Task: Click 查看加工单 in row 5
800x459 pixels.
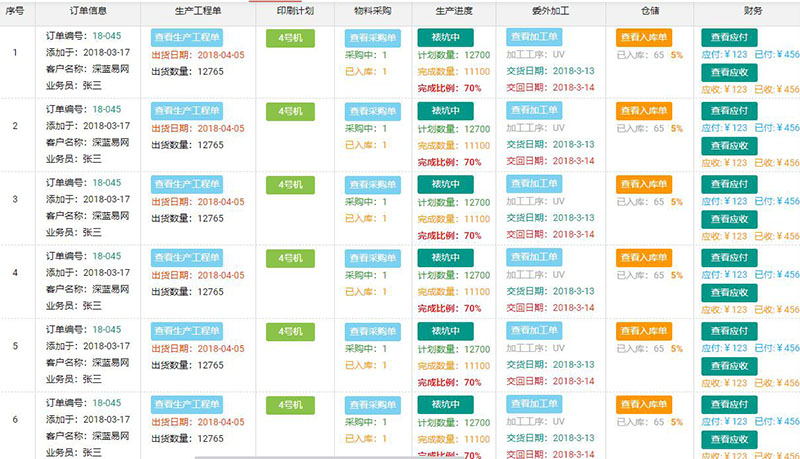Action: [x=534, y=330]
